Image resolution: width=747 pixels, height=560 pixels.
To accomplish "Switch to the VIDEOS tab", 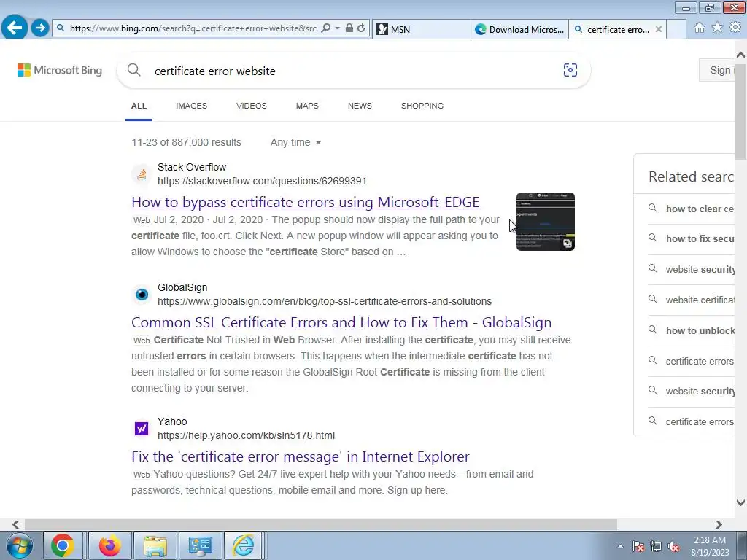I will [252, 106].
